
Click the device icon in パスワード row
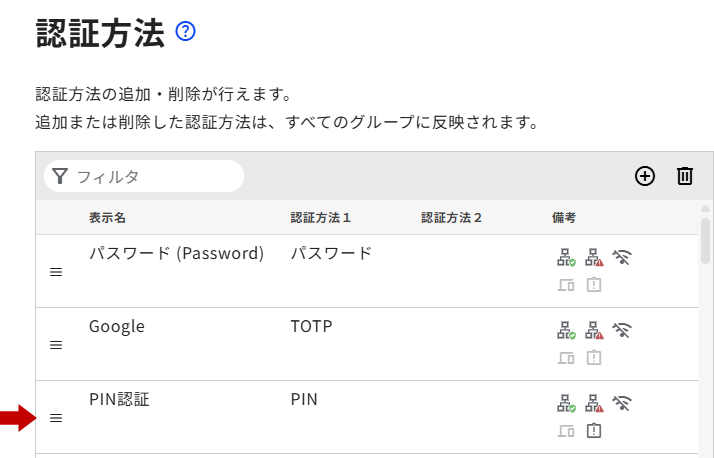point(566,285)
